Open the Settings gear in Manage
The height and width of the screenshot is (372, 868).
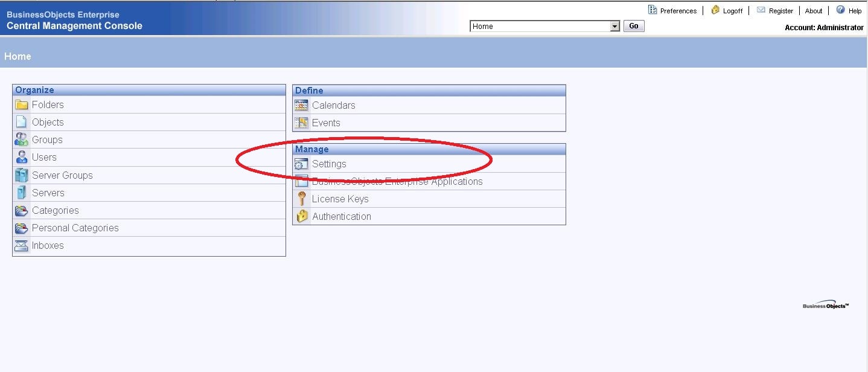tap(301, 164)
